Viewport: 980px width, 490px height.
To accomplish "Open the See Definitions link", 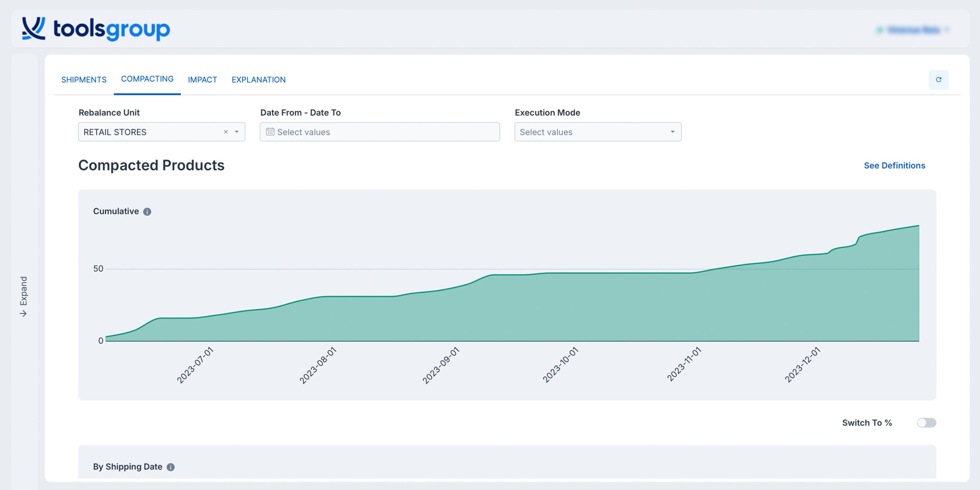I will [x=894, y=166].
